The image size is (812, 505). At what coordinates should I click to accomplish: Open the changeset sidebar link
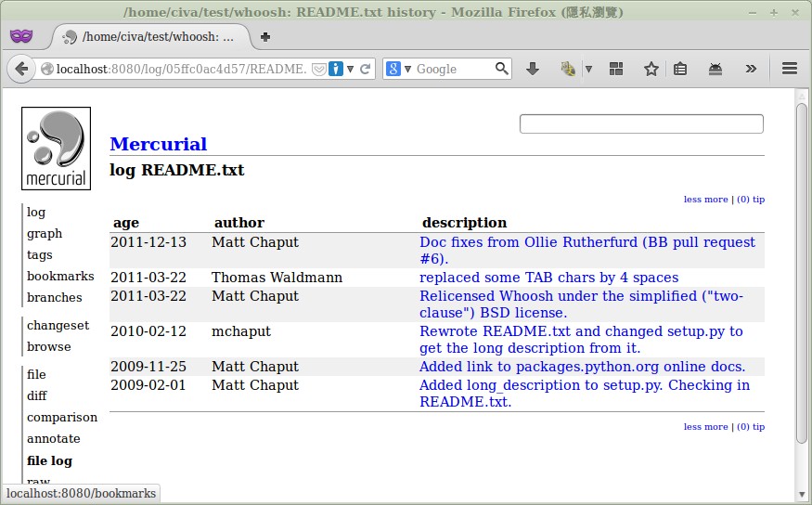[x=58, y=325]
